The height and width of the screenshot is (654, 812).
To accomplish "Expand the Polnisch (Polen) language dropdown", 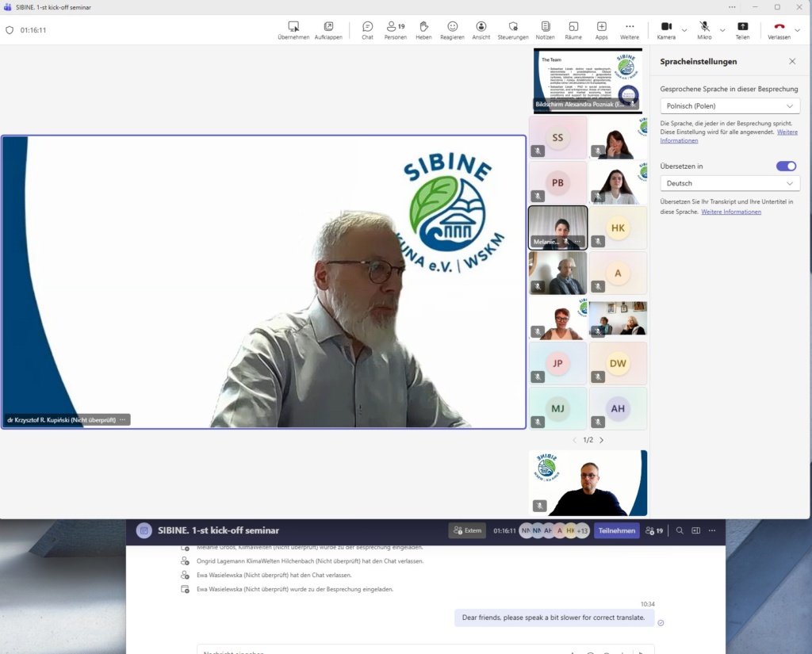I will click(730, 106).
